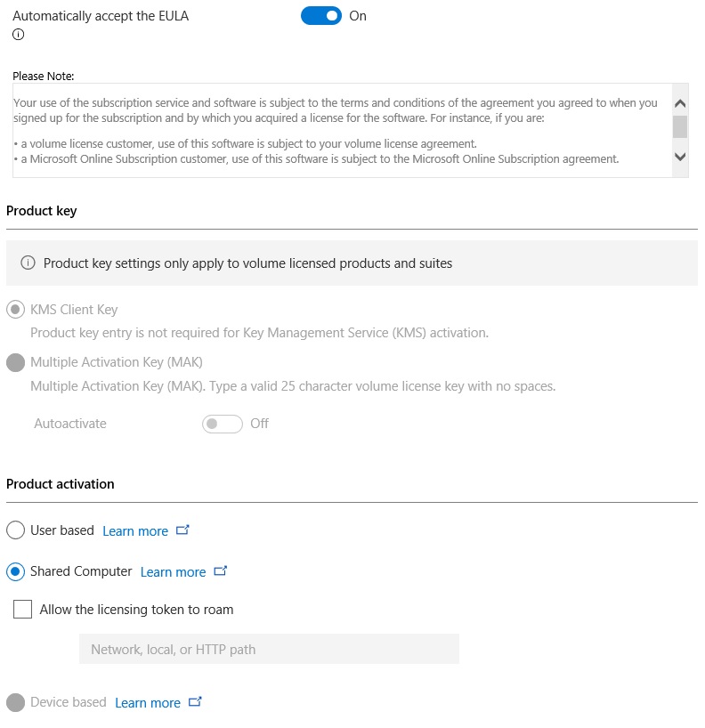Turn off Automatically accept the EULA toggle
The height and width of the screenshot is (728, 705).
[321, 16]
